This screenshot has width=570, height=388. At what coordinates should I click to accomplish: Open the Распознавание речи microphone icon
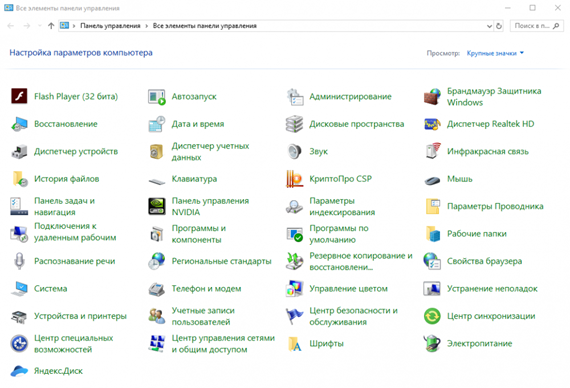pyautogui.click(x=19, y=261)
